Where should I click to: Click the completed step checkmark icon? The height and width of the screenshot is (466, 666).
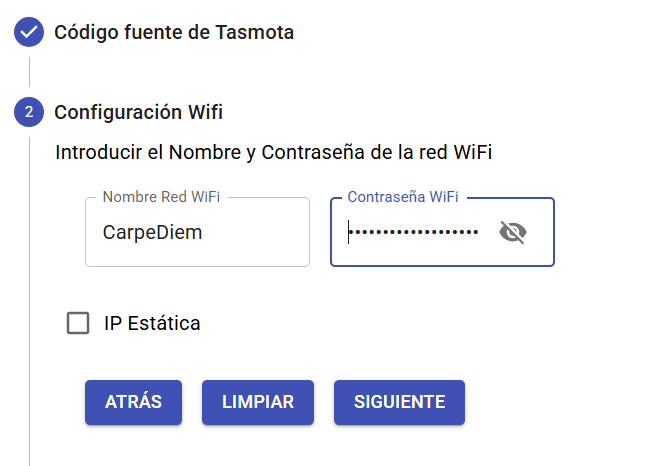pos(29,32)
